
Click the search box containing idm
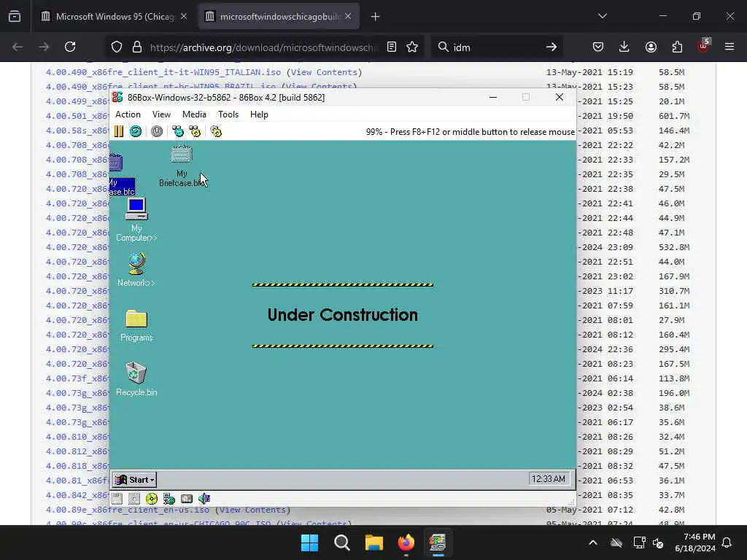click(x=495, y=47)
